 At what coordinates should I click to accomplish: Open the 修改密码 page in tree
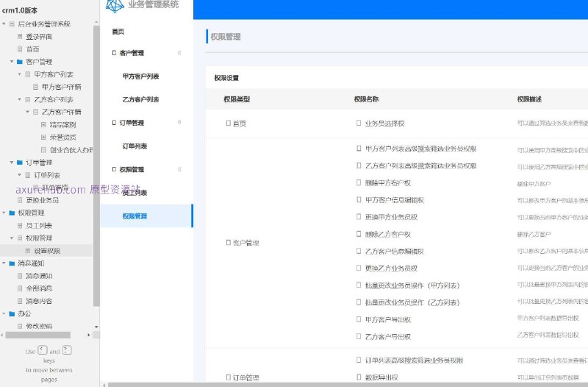point(39,326)
